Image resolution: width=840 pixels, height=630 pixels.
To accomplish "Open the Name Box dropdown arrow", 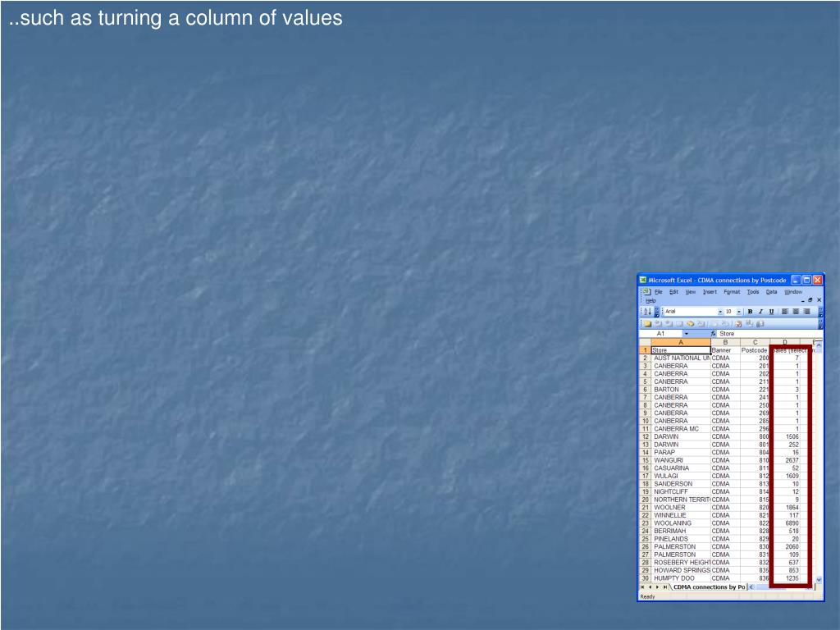I will point(687,333).
